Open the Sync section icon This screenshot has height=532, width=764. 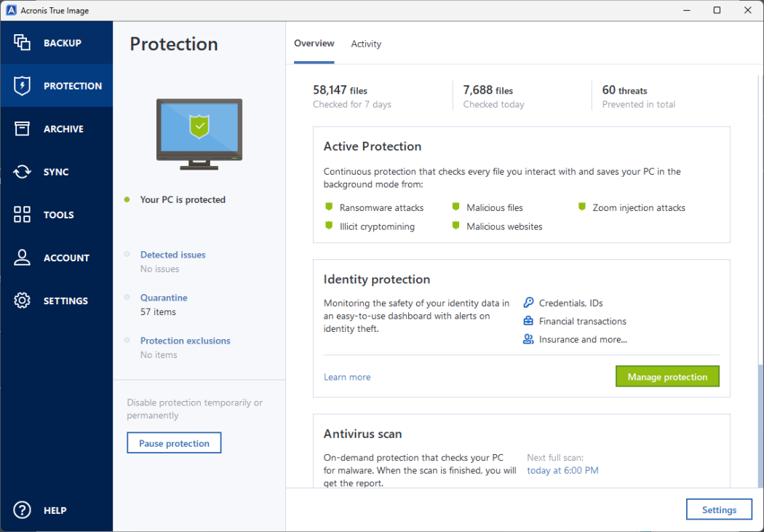[x=22, y=172]
